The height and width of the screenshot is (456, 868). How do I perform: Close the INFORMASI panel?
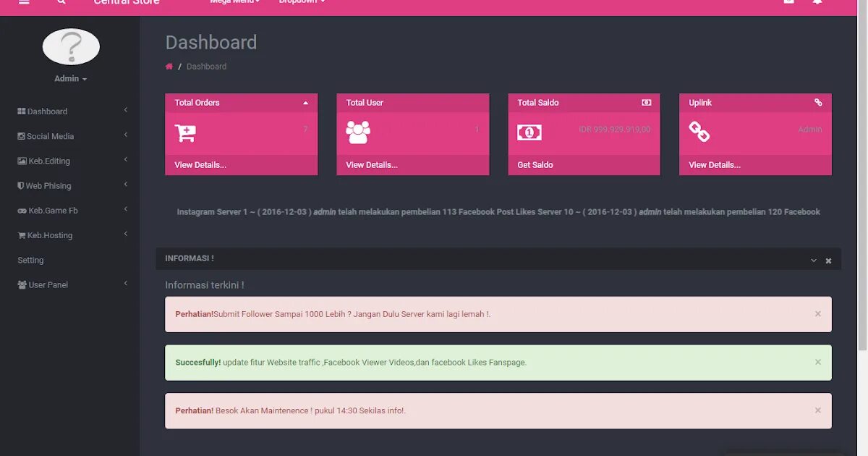coord(829,261)
